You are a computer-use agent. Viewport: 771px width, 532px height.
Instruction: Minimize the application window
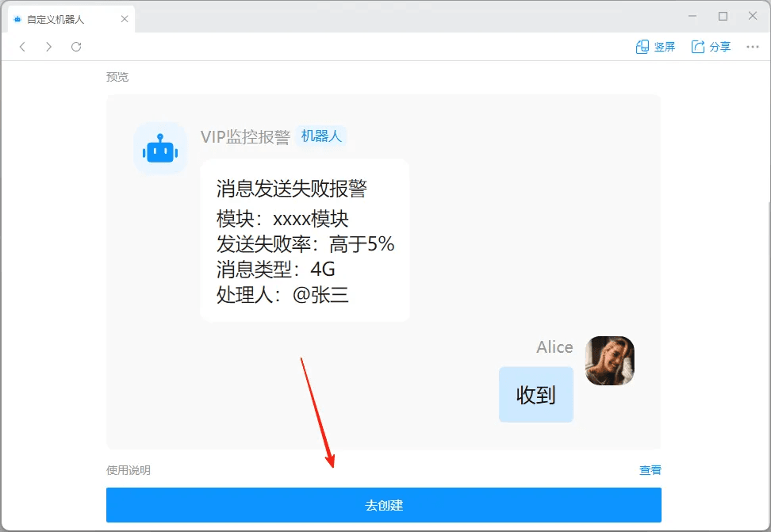click(693, 16)
